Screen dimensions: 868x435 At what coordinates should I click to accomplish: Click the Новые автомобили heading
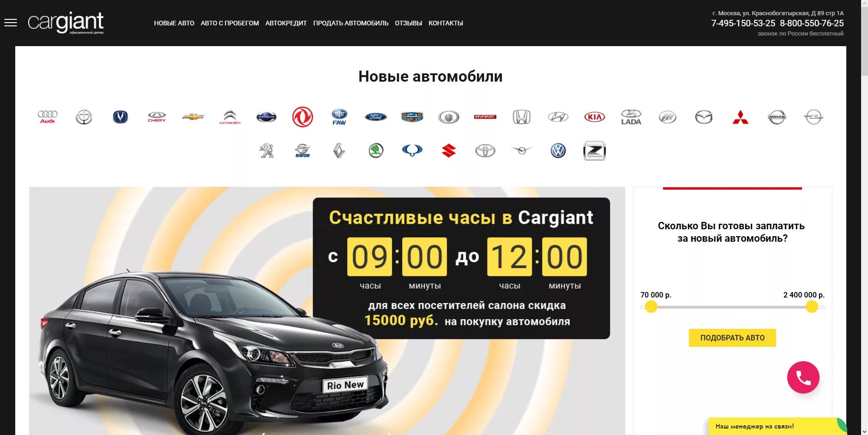430,77
